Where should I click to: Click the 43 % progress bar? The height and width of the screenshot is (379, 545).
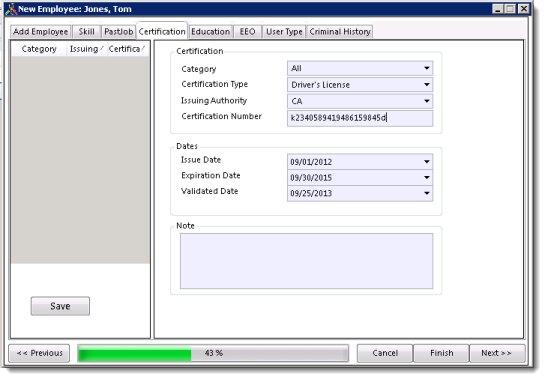click(213, 353)
